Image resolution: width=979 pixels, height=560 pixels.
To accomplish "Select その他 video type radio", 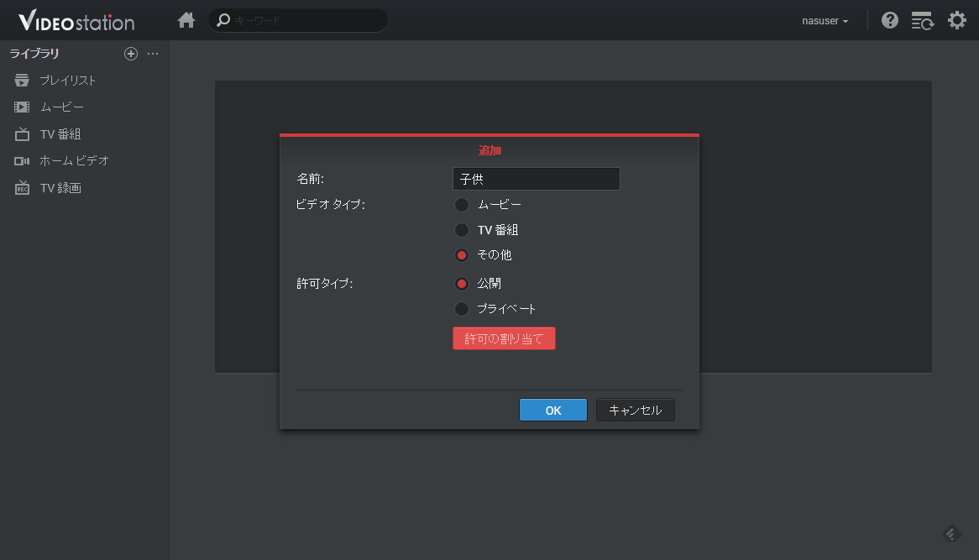I will (x=462, y=255).
